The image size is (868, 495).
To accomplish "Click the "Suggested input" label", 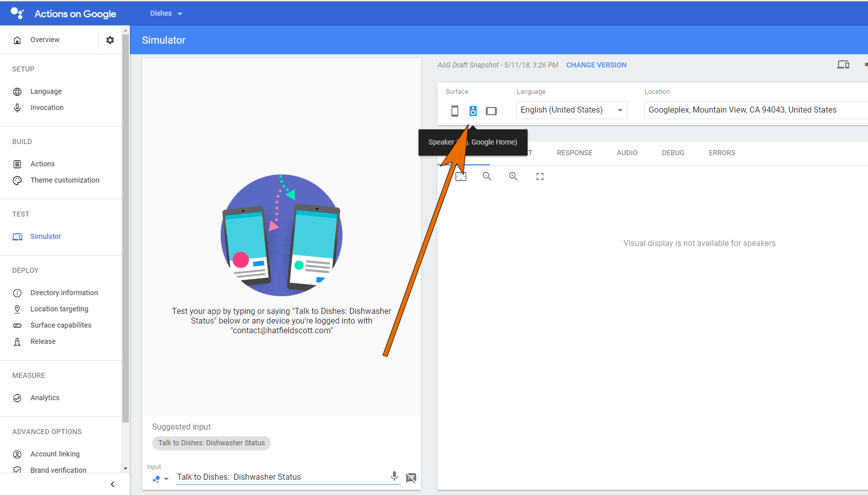I will [x=181, y=427].
